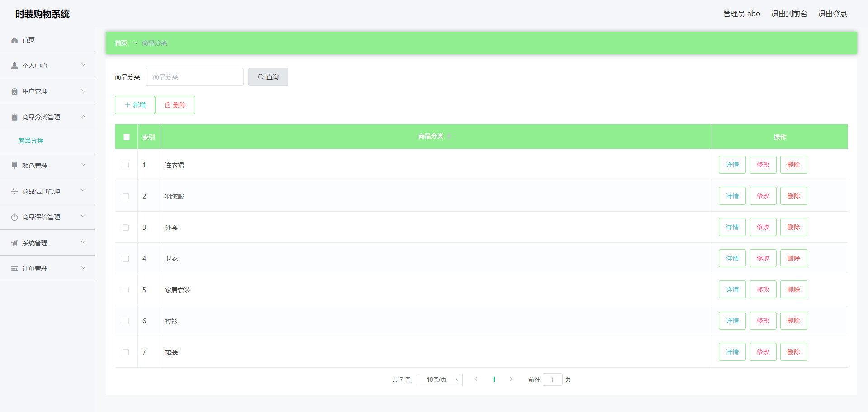Click the batch 删除 button above the table

click(x=175, y=105)
